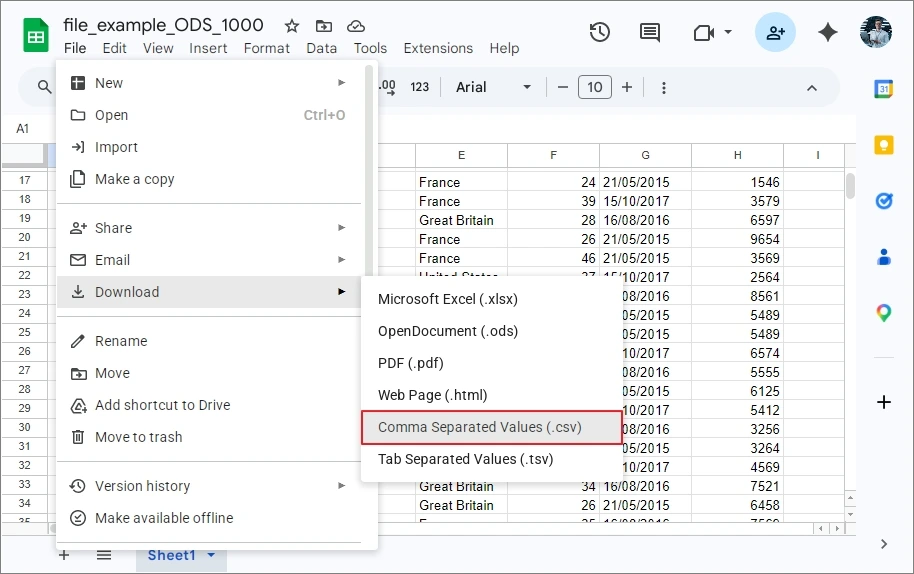Screen dimensions: 914x574
Task: Click the Share people-plus button
Action: pyautogui.click(x=775, y=32)
